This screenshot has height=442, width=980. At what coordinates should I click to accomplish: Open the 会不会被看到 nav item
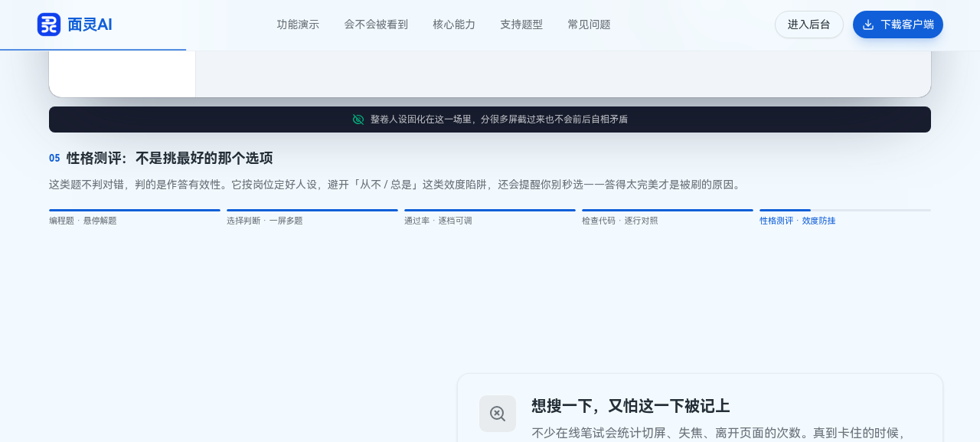point(376,25)
